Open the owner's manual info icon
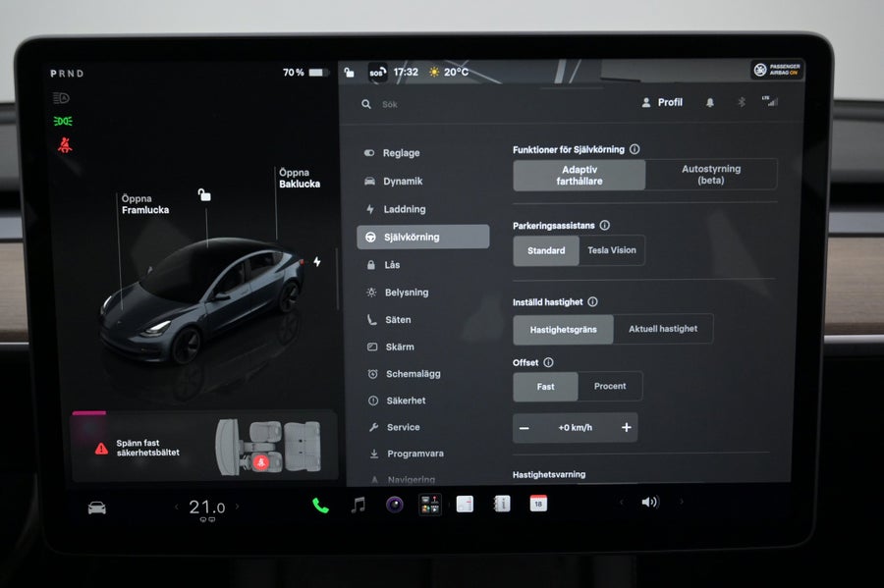The width and height of the screenshot is (884, 588). (x=502, y=504)
